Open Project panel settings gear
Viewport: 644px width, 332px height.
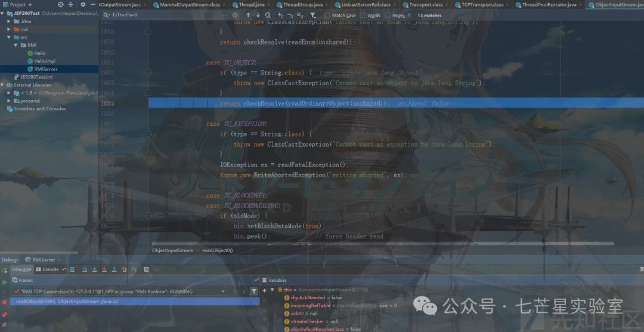83,5
